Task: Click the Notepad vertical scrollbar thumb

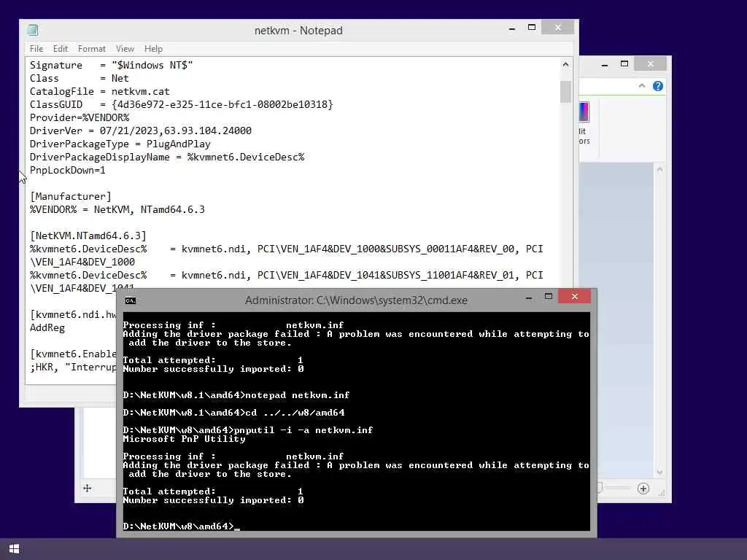Action: (565, 91)
